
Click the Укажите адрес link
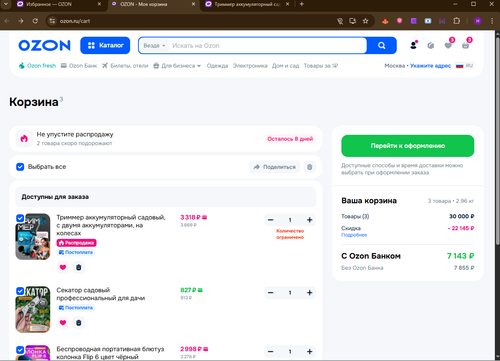pyautogui.click(x=430, y=66)
